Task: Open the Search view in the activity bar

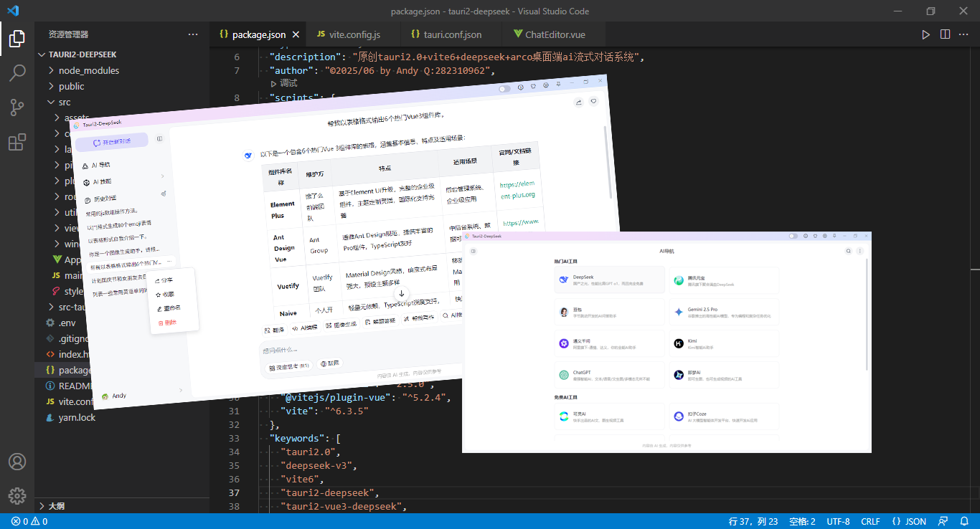Action: (17, 73)
